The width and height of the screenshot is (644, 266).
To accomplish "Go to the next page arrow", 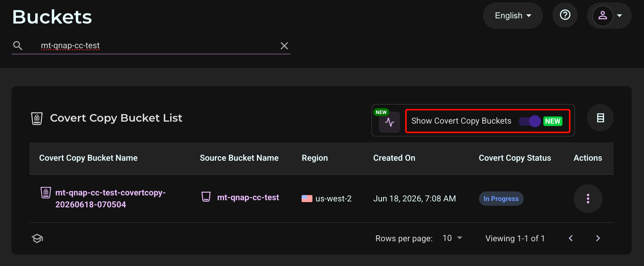I will click(598, 238).
